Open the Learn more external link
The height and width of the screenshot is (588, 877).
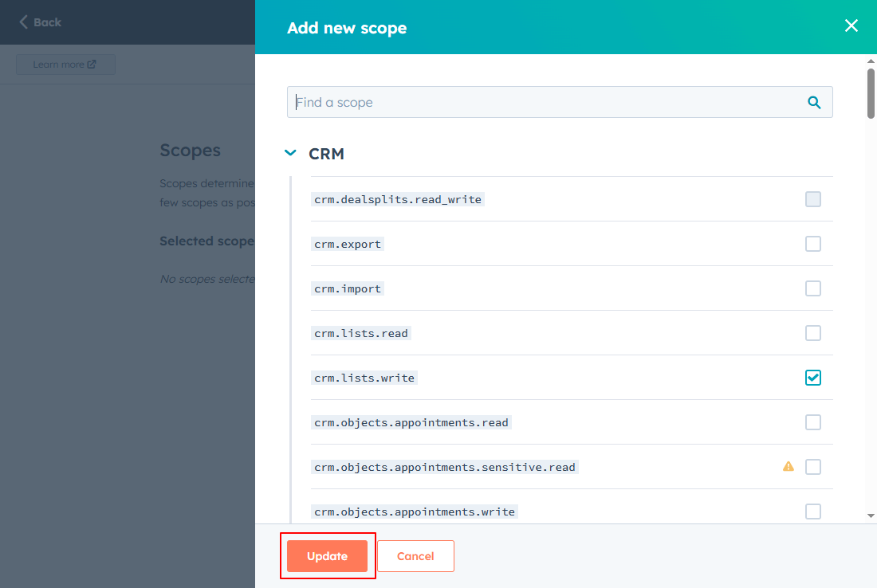point(65,65)
